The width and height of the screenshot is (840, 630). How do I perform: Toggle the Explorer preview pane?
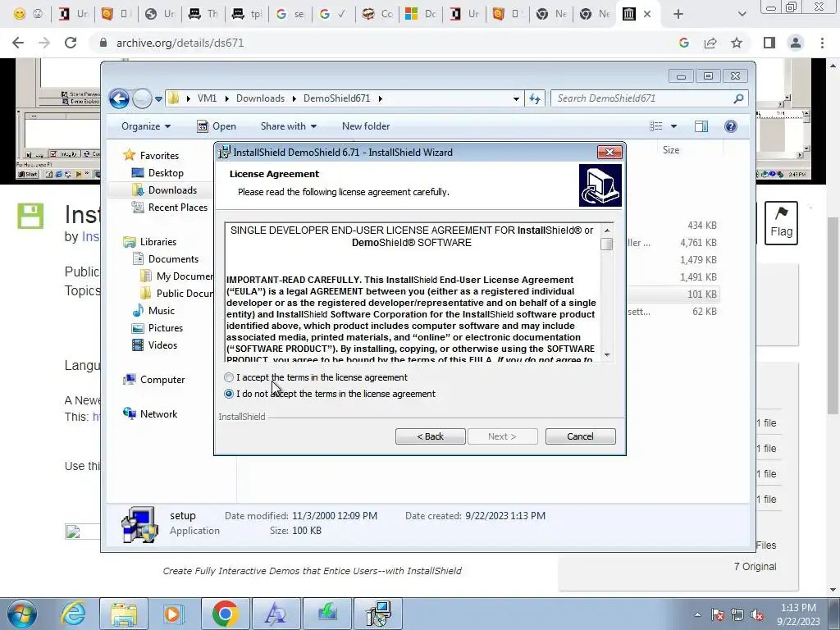[x=701, y=126]
